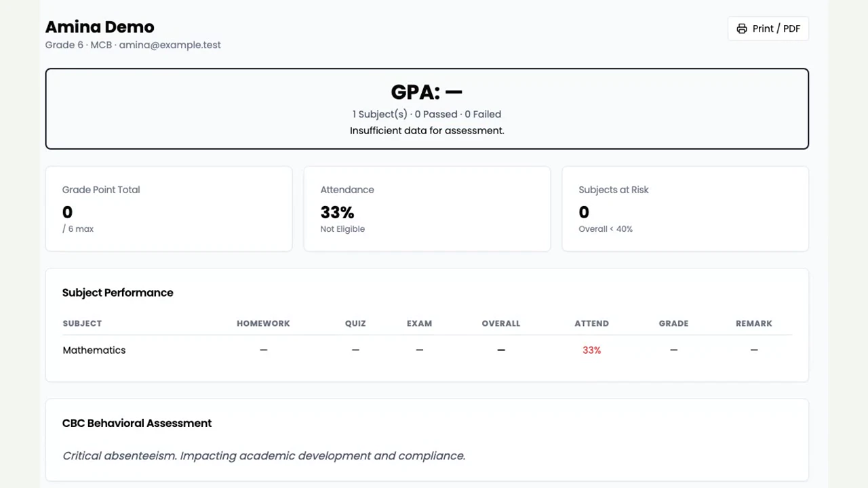Select the Overall < 40% caption
868x488 pixels.
[606, 229]
